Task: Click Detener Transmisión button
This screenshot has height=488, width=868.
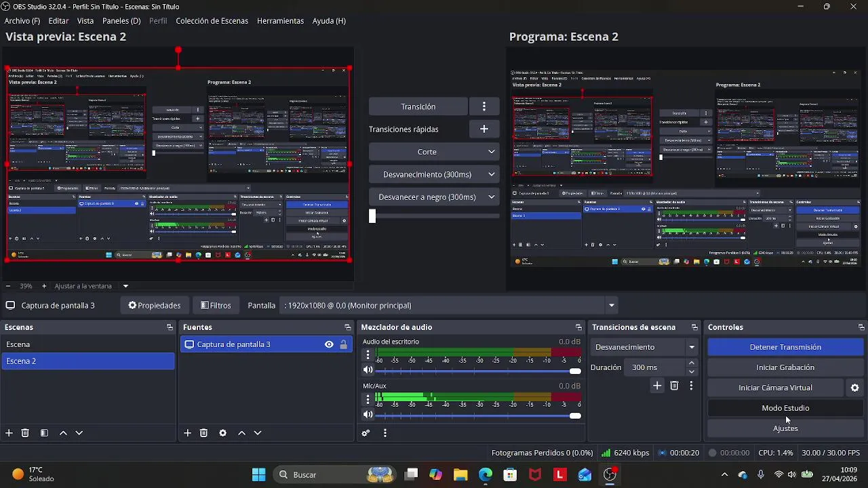Action: tap(785, 347)
